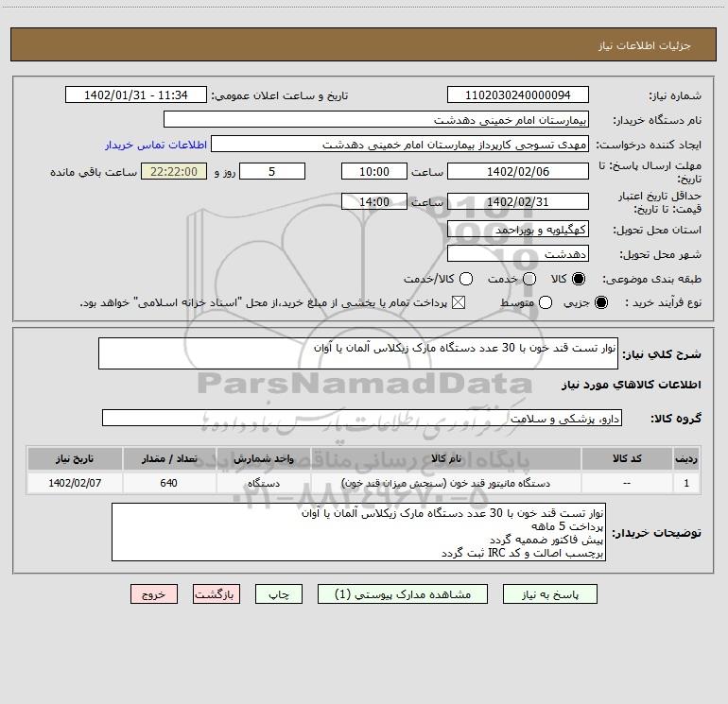The width and height of the screenshot is (728, 704).
Task: Click the row number cell 1
Action: 686,483
